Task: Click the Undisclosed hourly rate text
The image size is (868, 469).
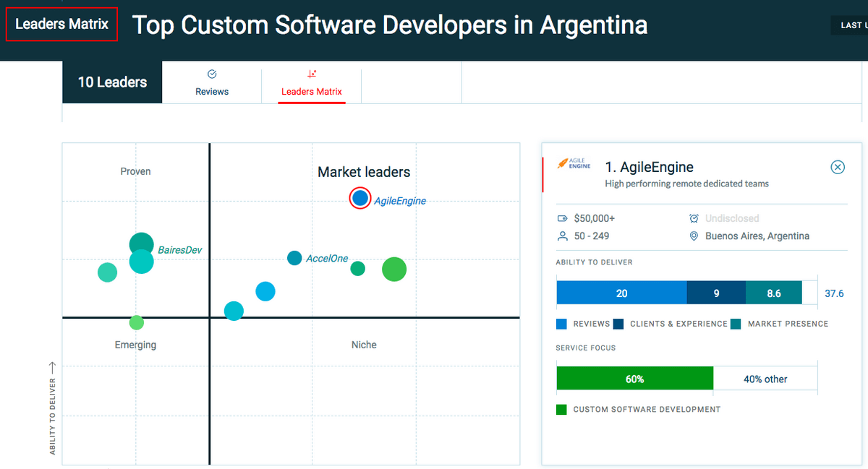Action: pos(732,218)
